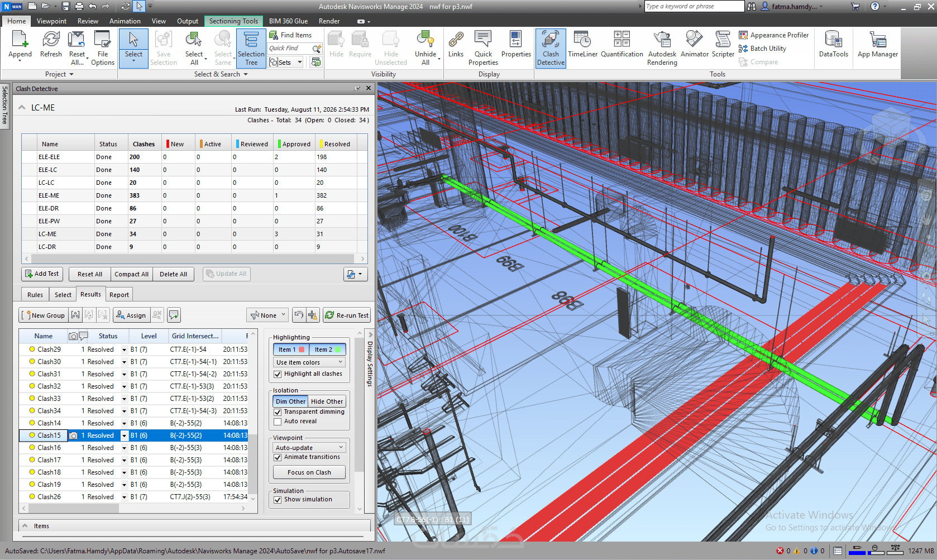Switch to Sectioning Tools tab
This screenshot has height=560, width=937.
click(233, 21)
